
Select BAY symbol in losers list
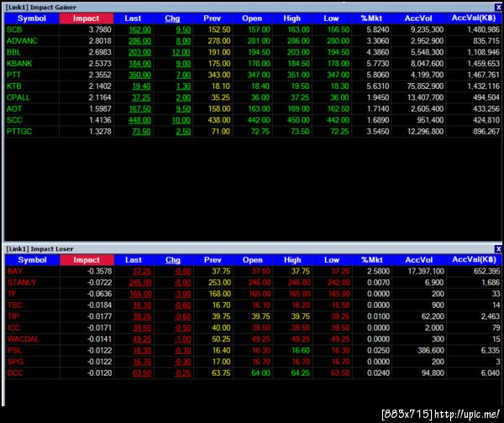pyautogui.click(x=15, y=271)
